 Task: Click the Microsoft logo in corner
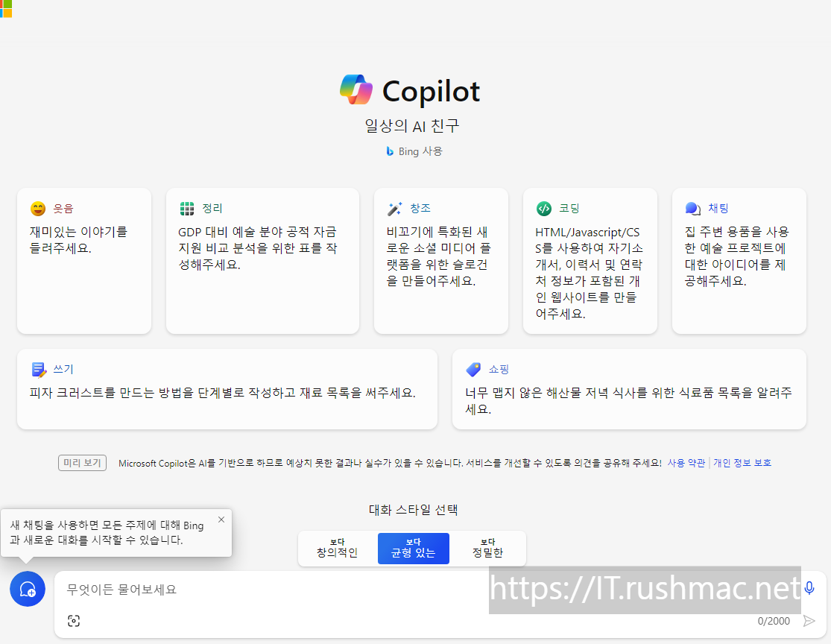(6, 8)
